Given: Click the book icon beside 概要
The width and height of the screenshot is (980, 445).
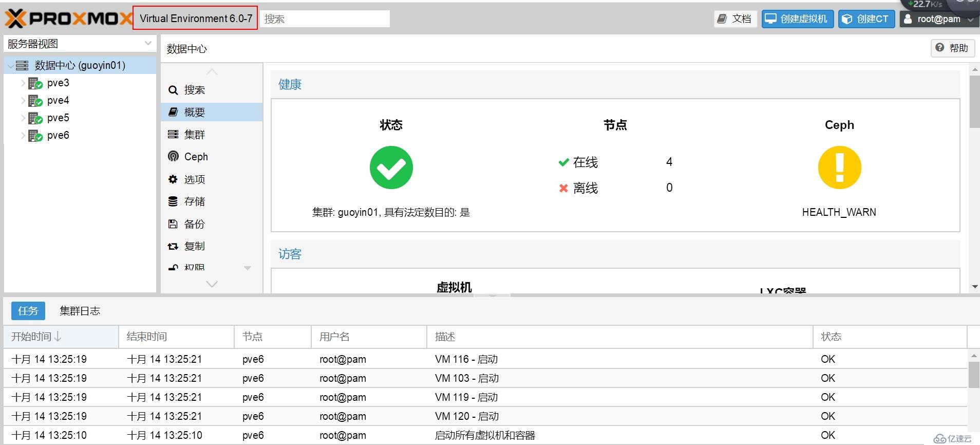Looking at the screenshot, I should pyautogui.click(x=173, y=112).
